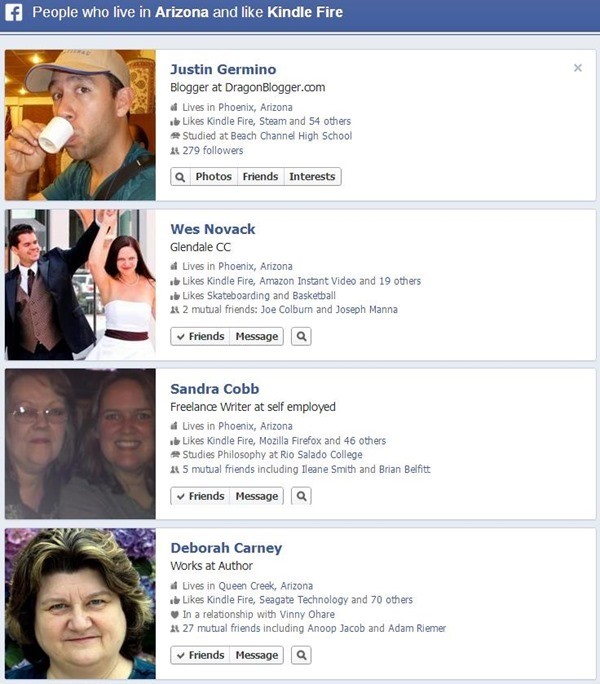Open Deborah Carney's profile name link
Viewport: 600px width, 684px height.
[226, 548]
